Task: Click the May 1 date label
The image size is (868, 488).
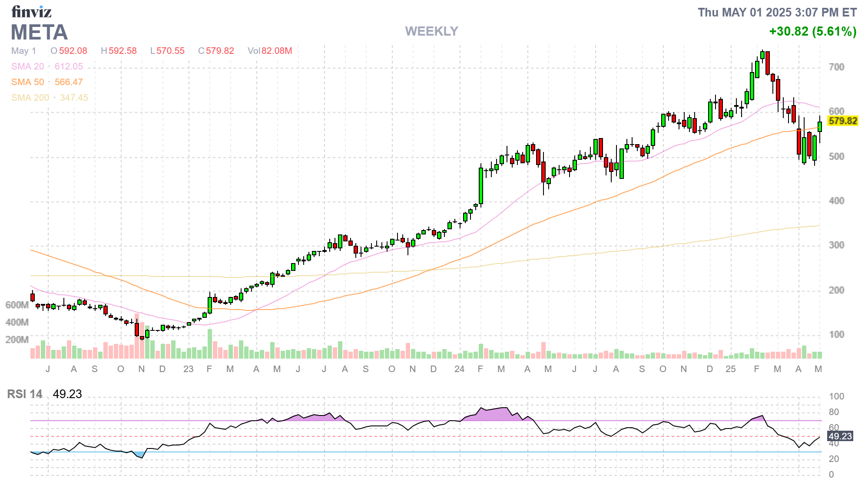Action: coord(24,51)
